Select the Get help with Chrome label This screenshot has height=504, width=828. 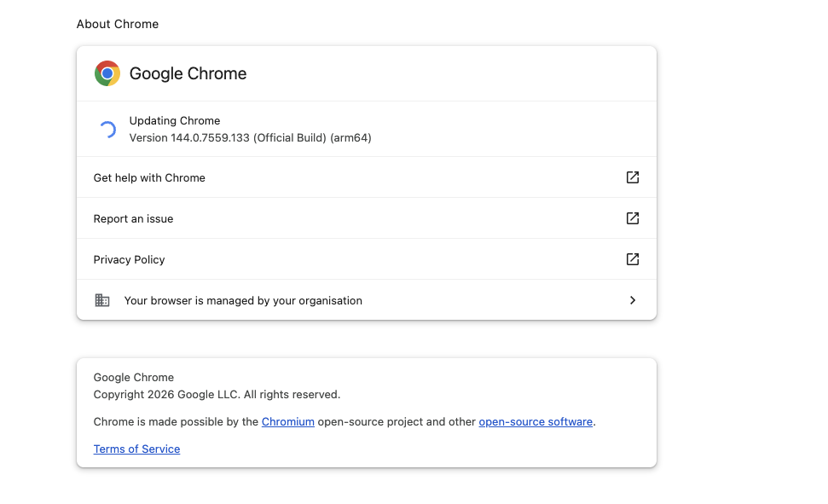pyautogui.click(x=149, y=178)
